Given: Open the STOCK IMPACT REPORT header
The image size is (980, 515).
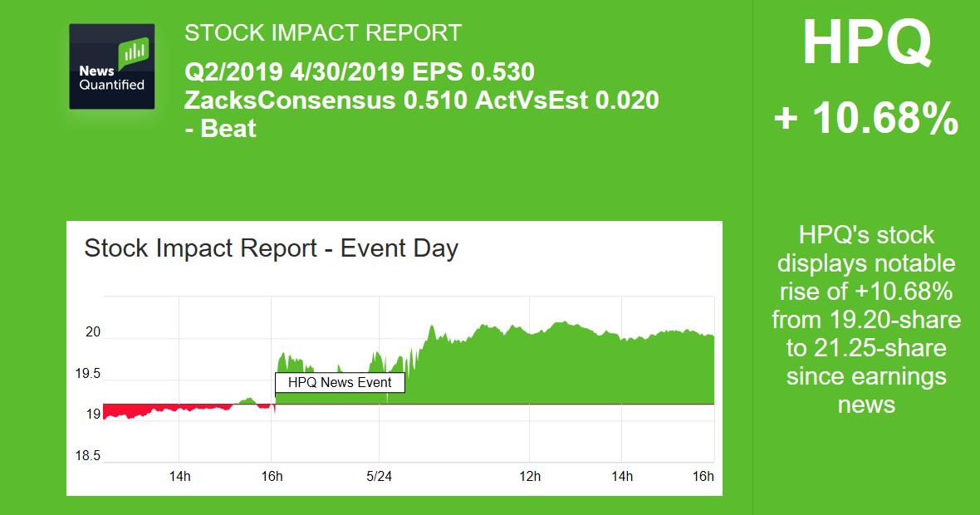Looking at the screenshot, I should click(322, 33).
